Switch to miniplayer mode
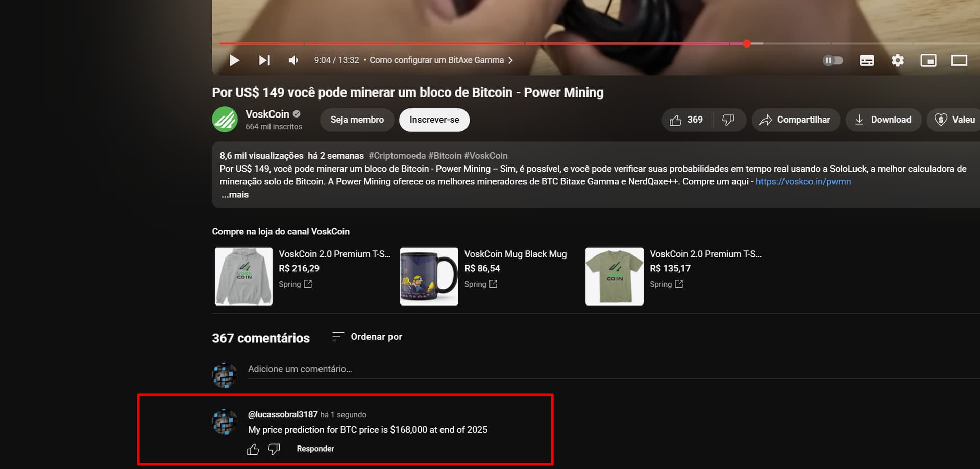Viewport: 980px width, 469px height. pyautogui.click(x=928, y=60)
